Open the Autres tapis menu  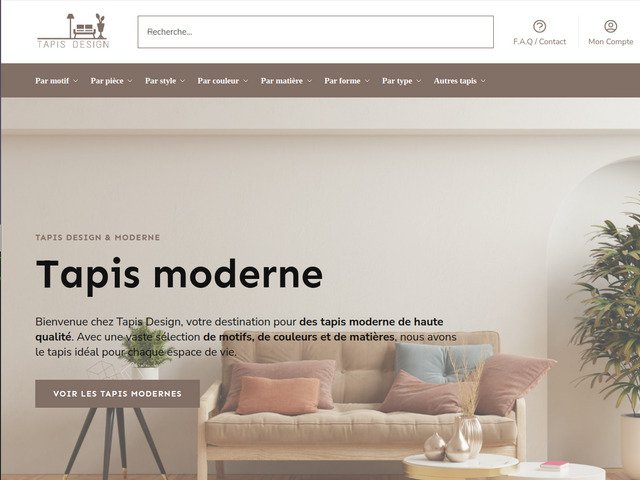pos(460,81)
